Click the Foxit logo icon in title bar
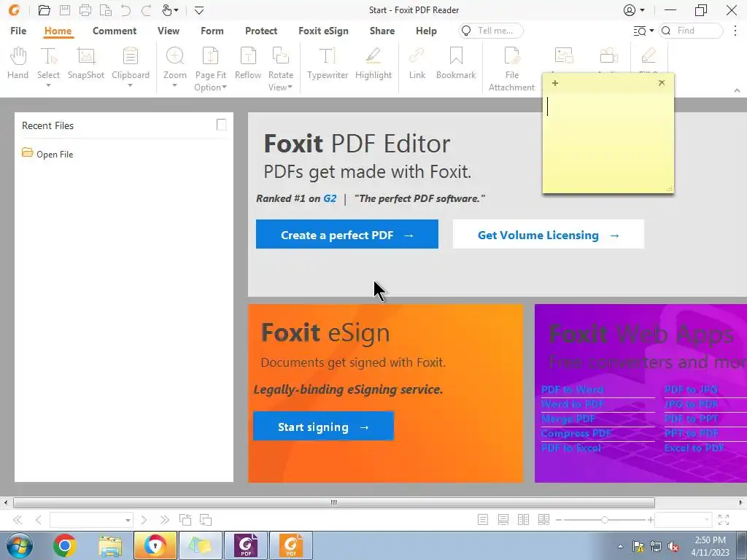This screenshot has height=560, width=747. pos(15,10)
